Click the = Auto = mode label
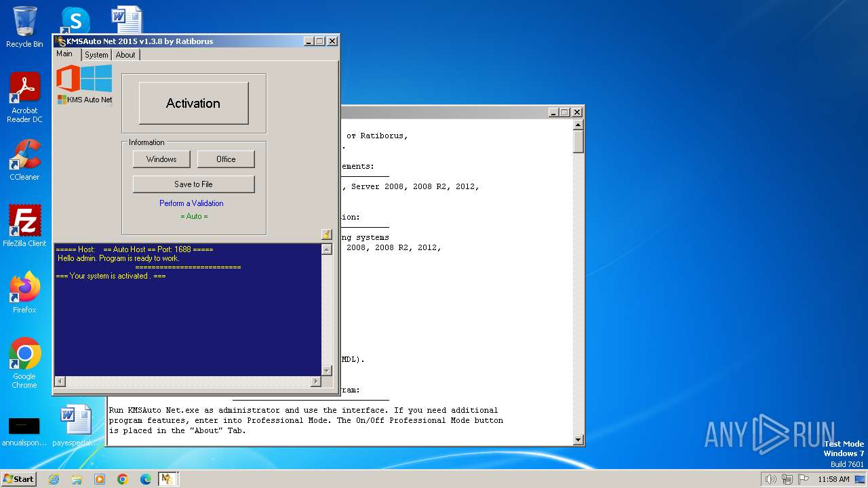Viewport: 868px width, 488px height. pos(194,216)
